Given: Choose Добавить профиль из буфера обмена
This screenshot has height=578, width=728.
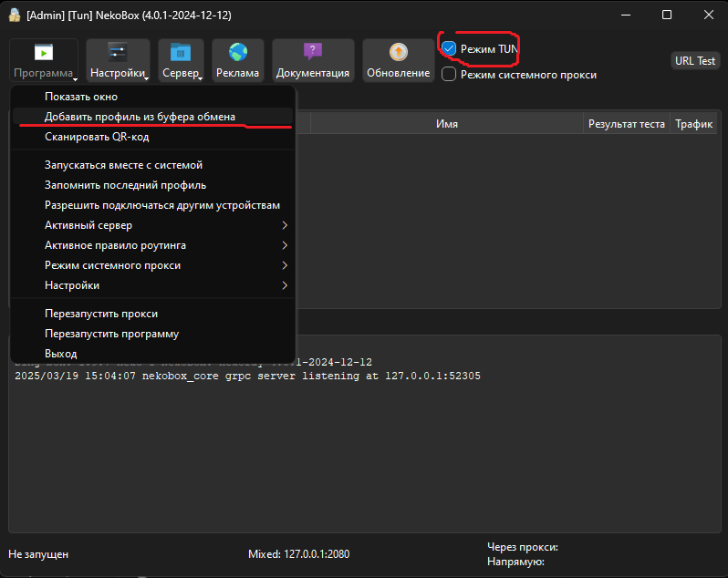Looking at the screenshot, I should [152, 117].
